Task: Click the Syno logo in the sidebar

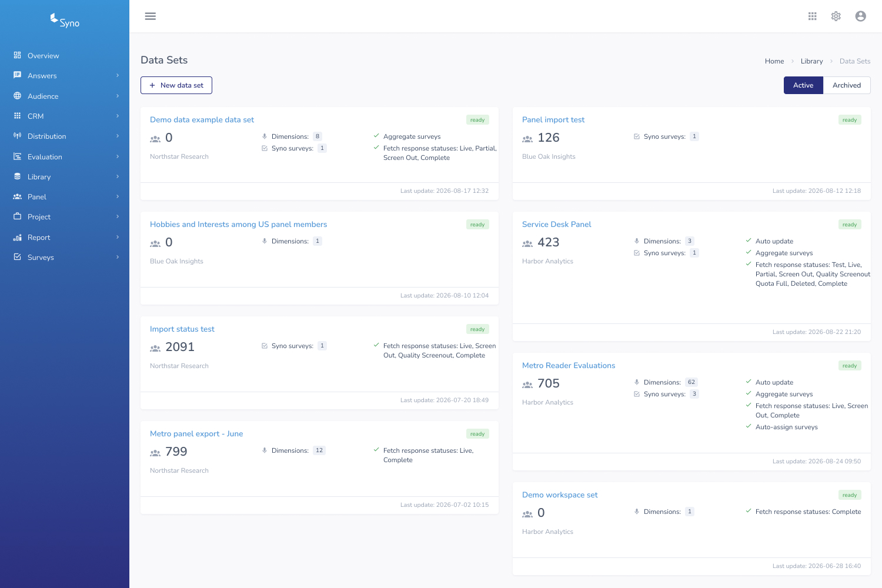Action: [x=65, y=21]
